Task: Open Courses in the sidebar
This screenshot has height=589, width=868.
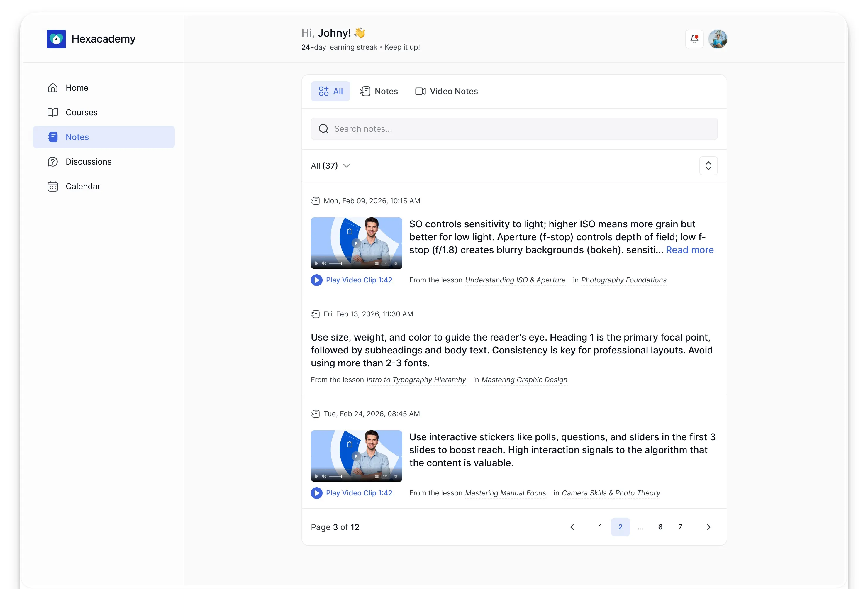Action: (104, 112)
